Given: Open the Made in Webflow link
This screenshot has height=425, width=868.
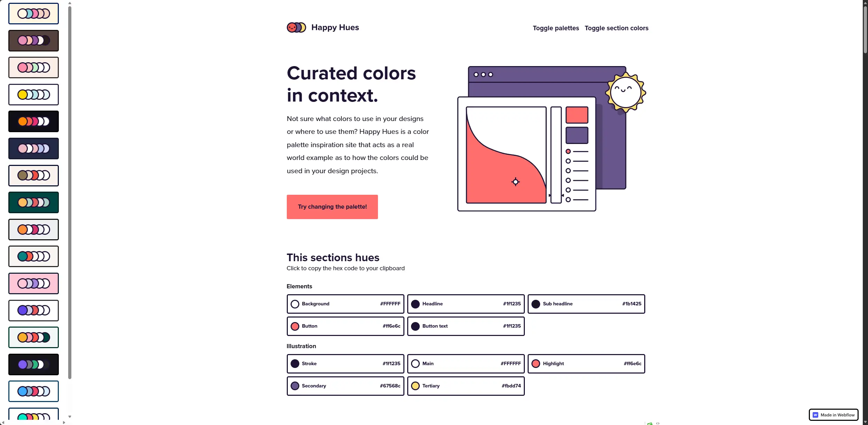Looking at the screenshot, I should click(x=834, y=415).
